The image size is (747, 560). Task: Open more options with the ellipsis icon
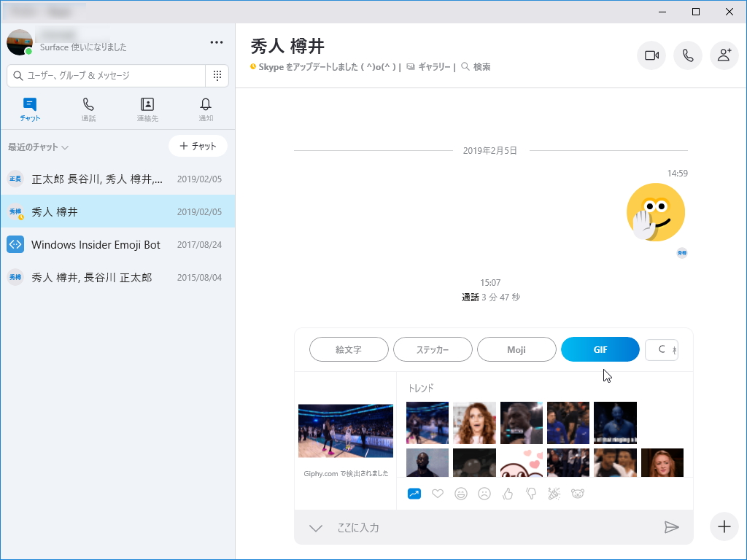coord(216,42)
